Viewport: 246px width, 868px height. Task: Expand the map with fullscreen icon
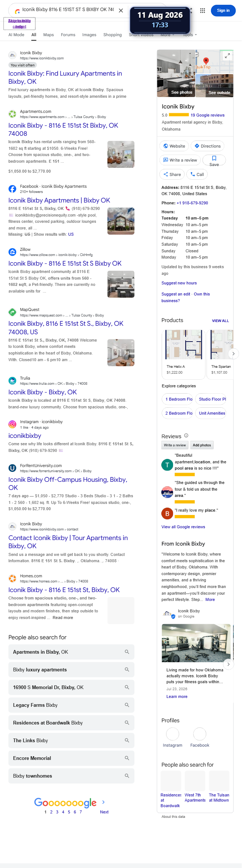227,56
